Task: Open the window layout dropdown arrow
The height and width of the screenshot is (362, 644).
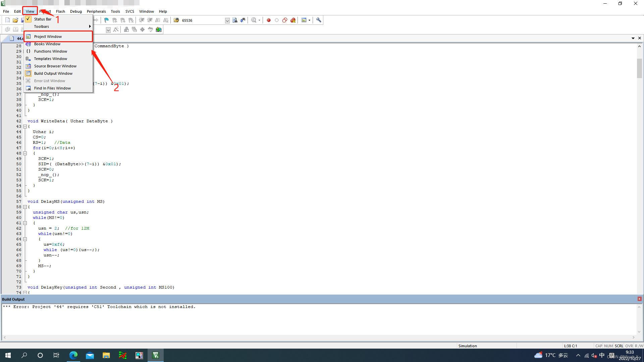Action: (309, 20)
